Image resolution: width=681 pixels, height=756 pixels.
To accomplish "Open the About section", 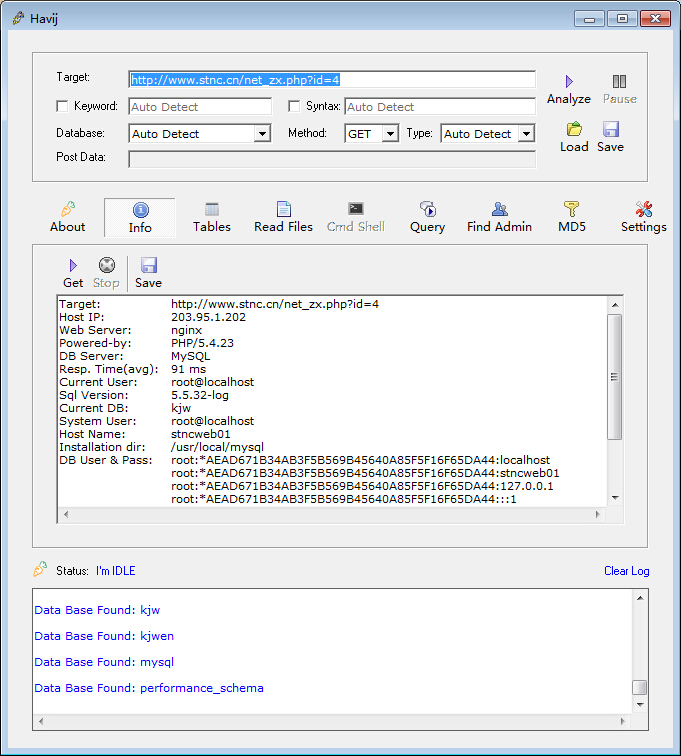I will [x=68, y=217].
